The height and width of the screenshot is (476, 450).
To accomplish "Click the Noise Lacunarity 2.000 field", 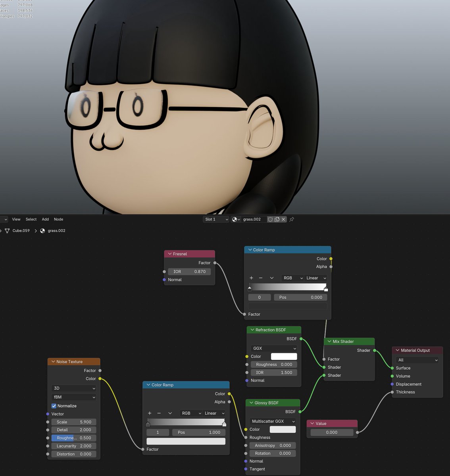I will 74,446.
